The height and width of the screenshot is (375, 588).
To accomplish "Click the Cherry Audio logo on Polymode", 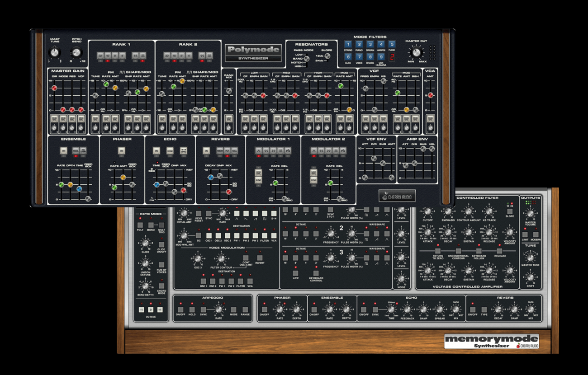I will click(397, 195).
